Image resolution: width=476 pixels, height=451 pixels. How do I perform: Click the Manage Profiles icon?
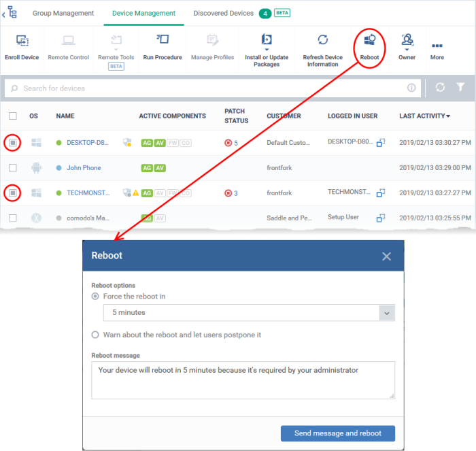click(212, 40)
